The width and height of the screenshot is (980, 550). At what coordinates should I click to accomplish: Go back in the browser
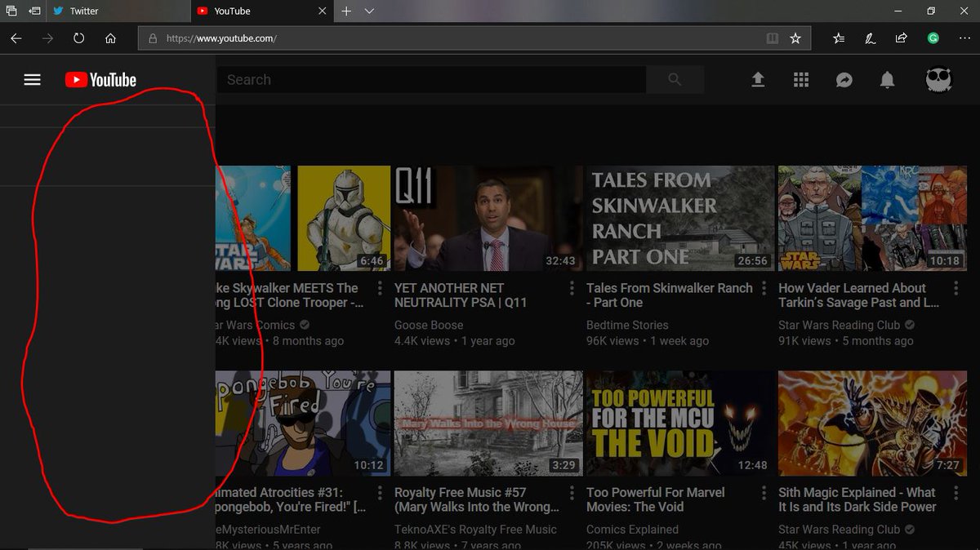coord(16,38)
